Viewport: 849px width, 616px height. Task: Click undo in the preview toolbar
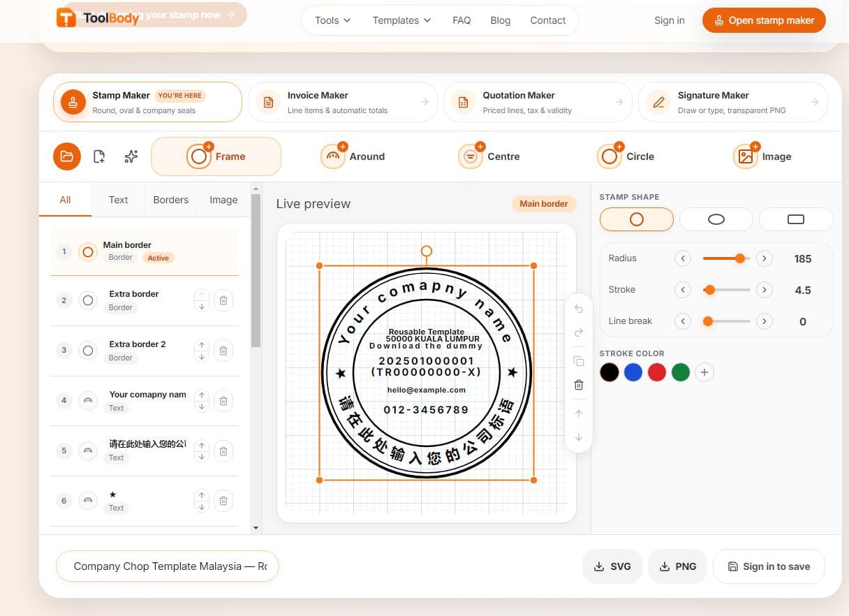click(x=578, y=309)
